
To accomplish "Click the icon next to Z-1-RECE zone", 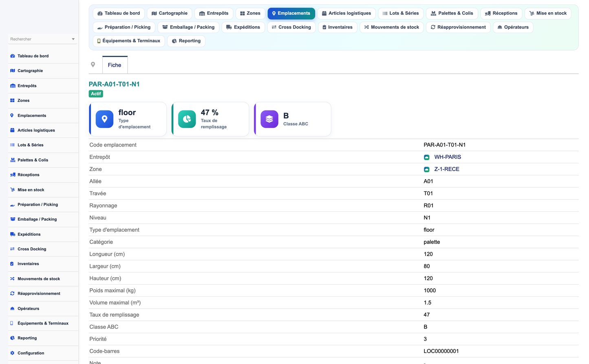I will 426,169.
